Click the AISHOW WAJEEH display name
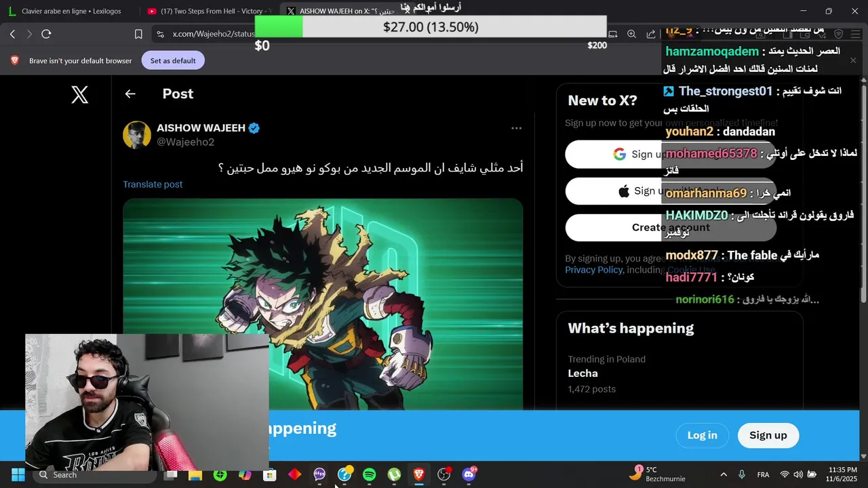This screenshot has width=868, height=488. (201, 128)
